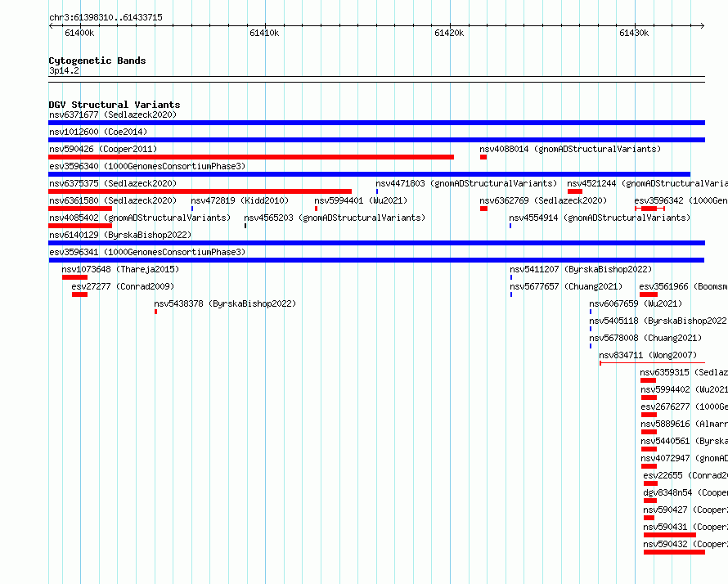Click the 61410k ruler label
Viewport: 728px width, 584px height.
point(264,33)
